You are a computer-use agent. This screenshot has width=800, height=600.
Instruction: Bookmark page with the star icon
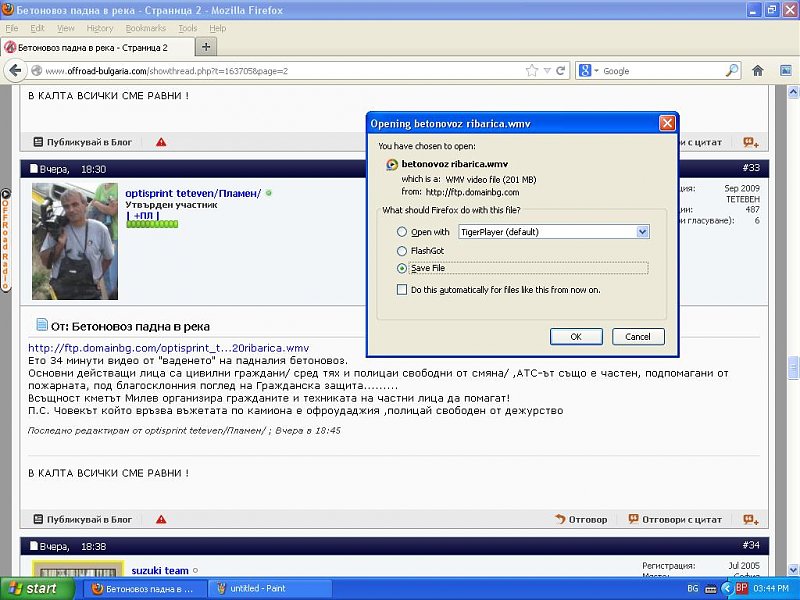tap(533, 71)
